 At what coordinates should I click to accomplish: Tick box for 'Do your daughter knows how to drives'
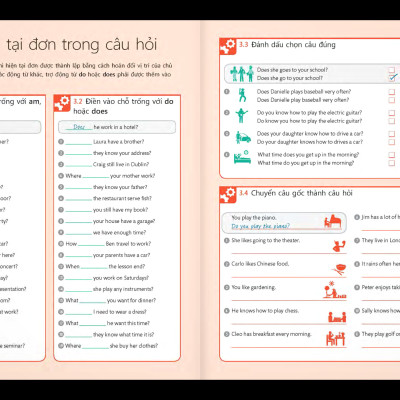pos(392,142)
